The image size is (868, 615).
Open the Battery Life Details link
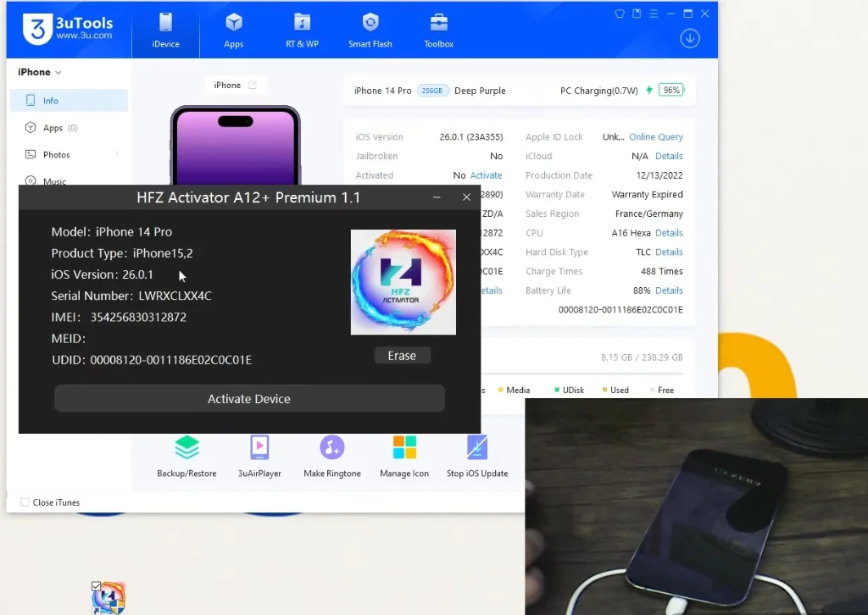669,291
